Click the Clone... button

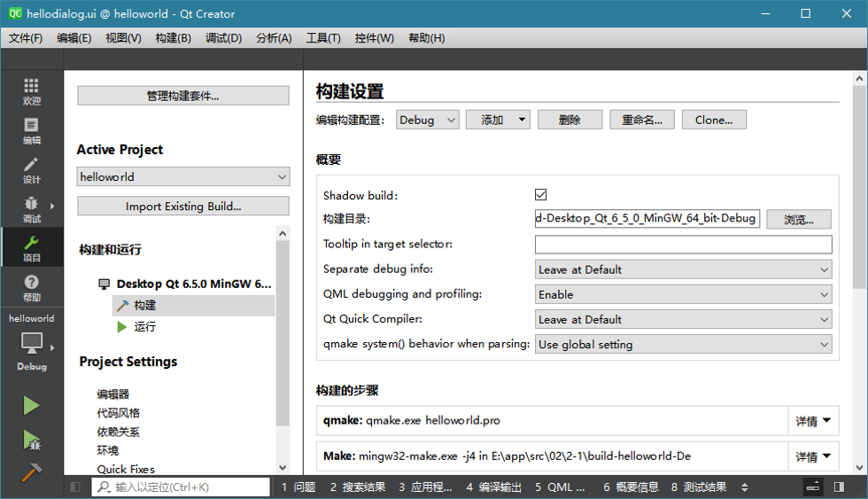pyautogui.click(x=714, y=120)
